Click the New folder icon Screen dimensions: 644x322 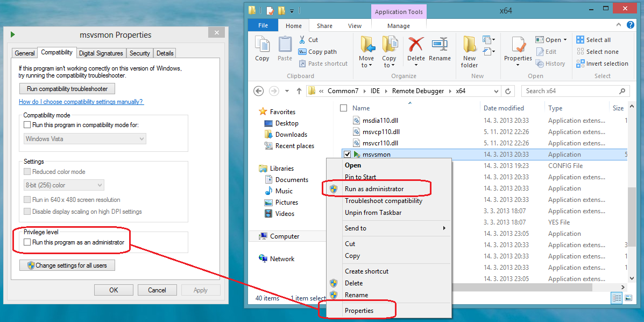click(x=470, y=44)
